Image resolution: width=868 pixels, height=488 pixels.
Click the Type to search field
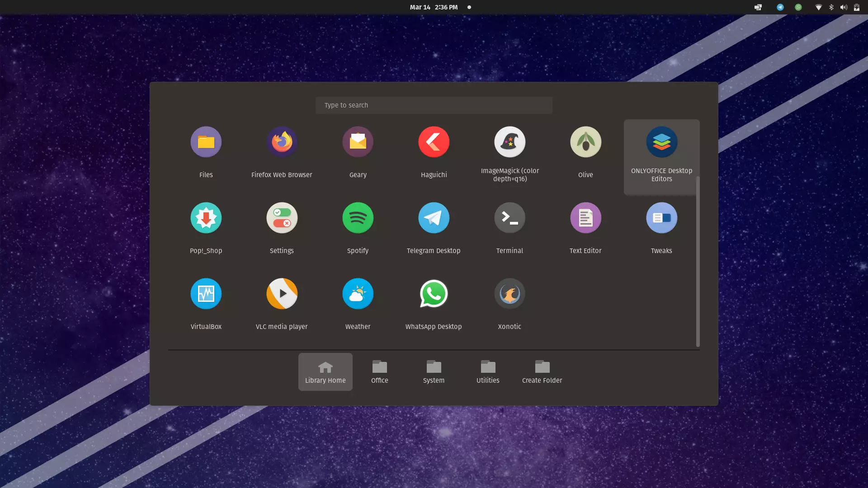pos(434,105)
